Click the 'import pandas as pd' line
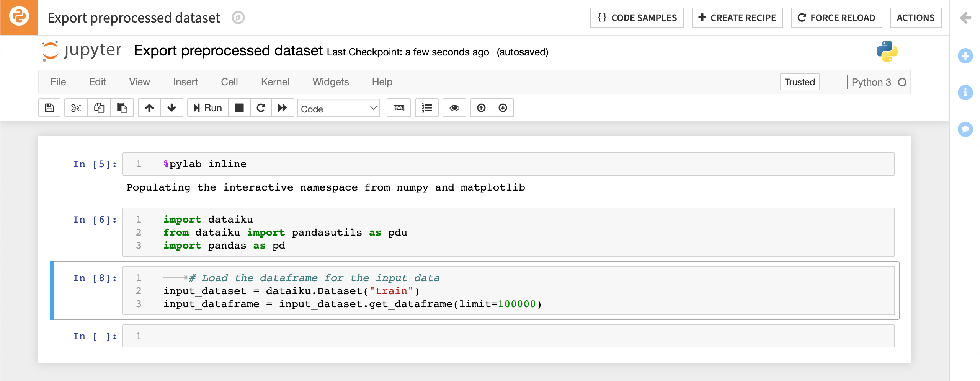This screenshot has width=980, height=381. coord(224,246)
